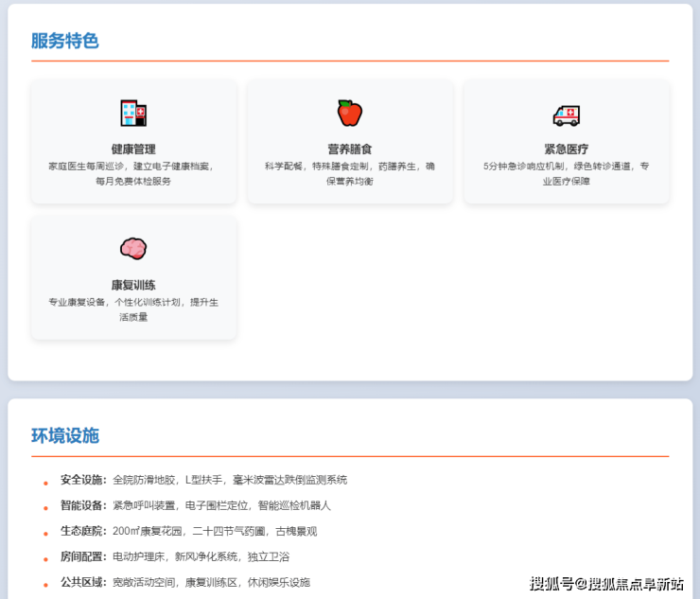Select the 健康管理 card title
This screenshot has width=700, height=599.
click(133, 149)
